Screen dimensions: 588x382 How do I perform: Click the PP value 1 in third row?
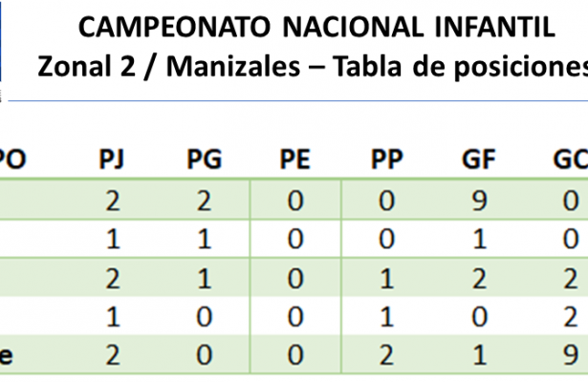[x=387, y=279]
